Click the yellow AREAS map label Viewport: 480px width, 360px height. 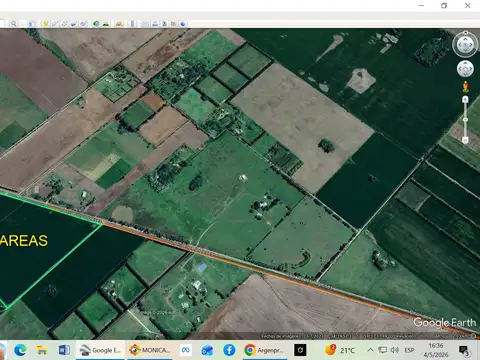[24, 241]
